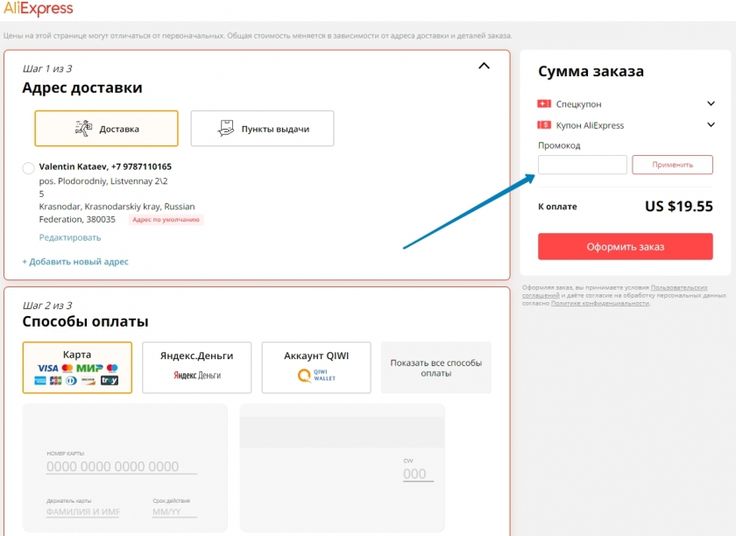Click the Адрес по умолчанию badge

click(166, 220)
